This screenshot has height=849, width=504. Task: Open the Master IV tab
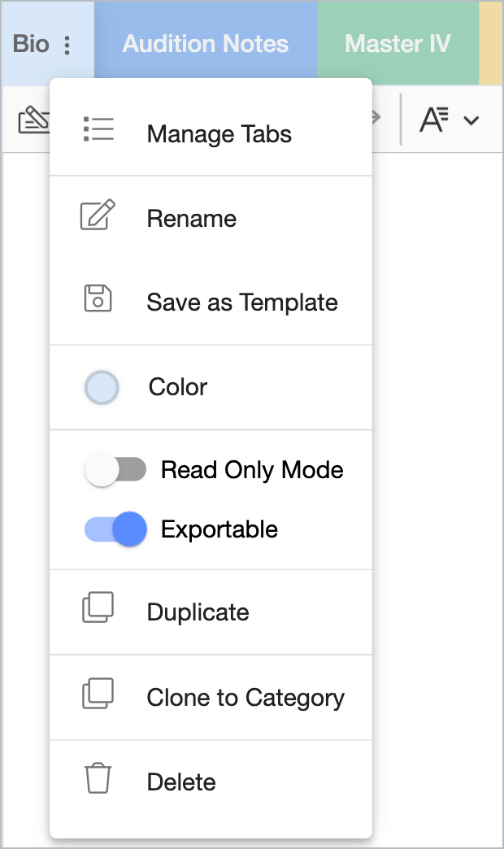pos(398,44)
